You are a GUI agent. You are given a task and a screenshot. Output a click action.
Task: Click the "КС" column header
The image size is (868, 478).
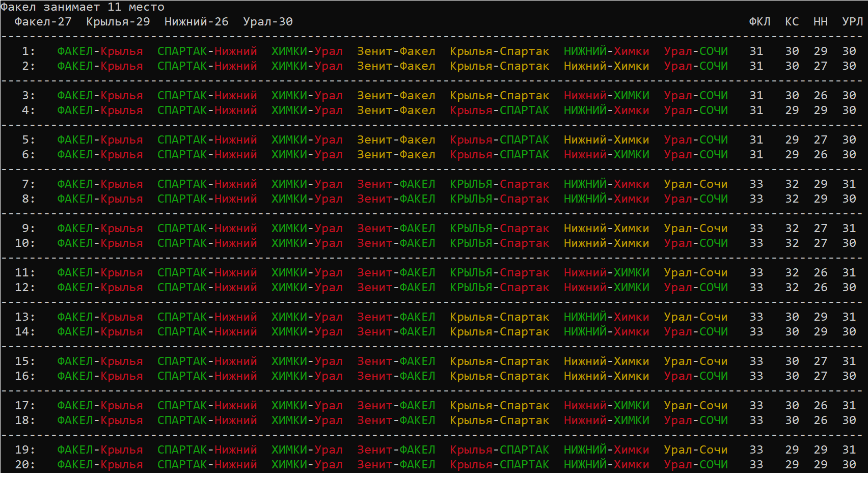pyautogui.click(x=792, y=22)
